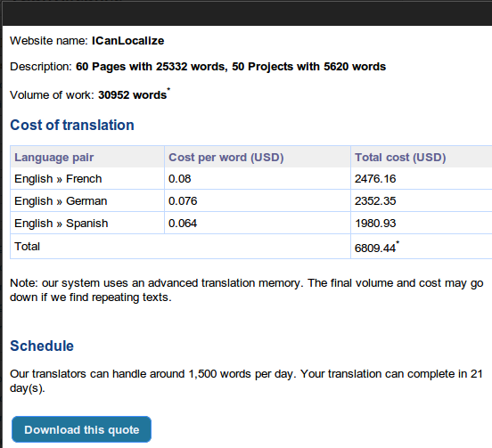Select the Cost per word (USD) header
The width and height of the screenshot is (492, 448).
(x=225, y=157)
